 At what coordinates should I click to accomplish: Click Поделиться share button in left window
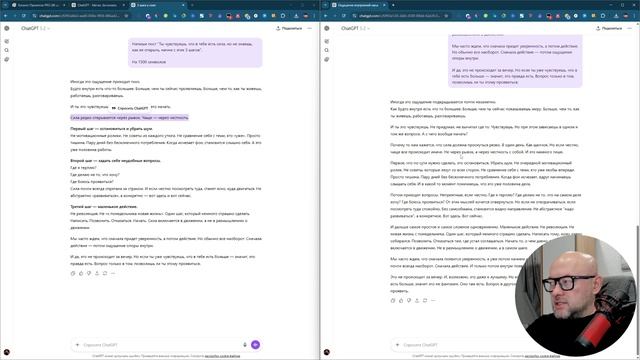click(289, 28)
